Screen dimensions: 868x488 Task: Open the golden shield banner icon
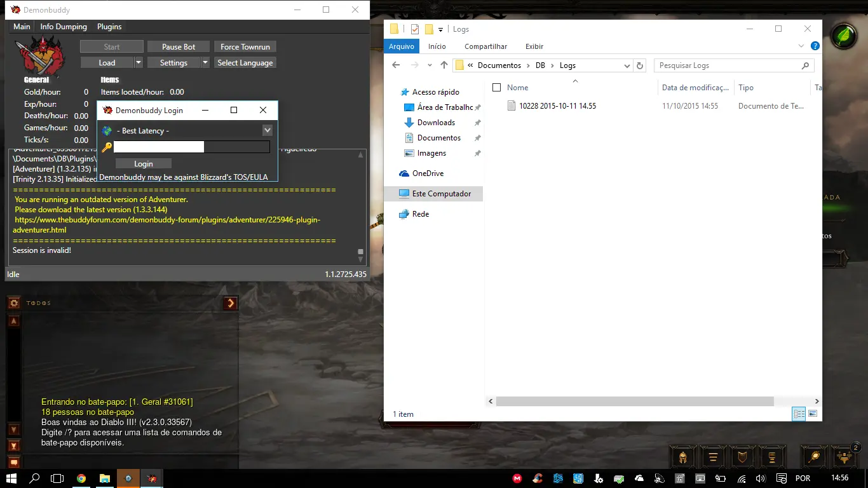click(x=742, y=457)
